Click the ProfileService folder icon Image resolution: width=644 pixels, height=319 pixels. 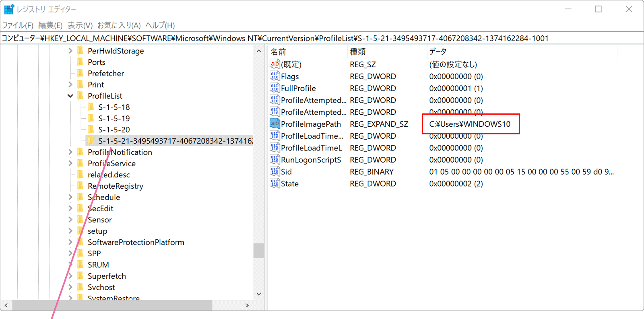pos(80,163)
